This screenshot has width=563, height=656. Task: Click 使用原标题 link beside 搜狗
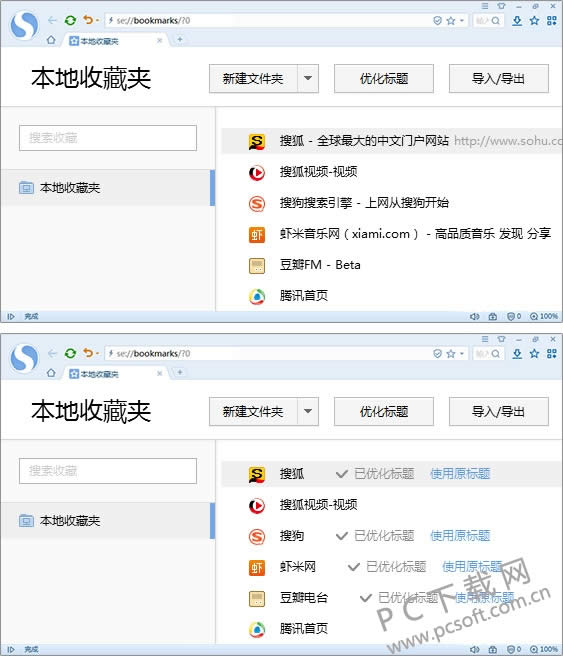[460, 536]
